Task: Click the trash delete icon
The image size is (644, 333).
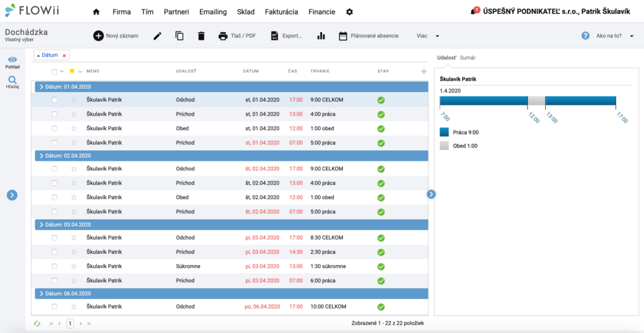Action: tap(201, 36)
